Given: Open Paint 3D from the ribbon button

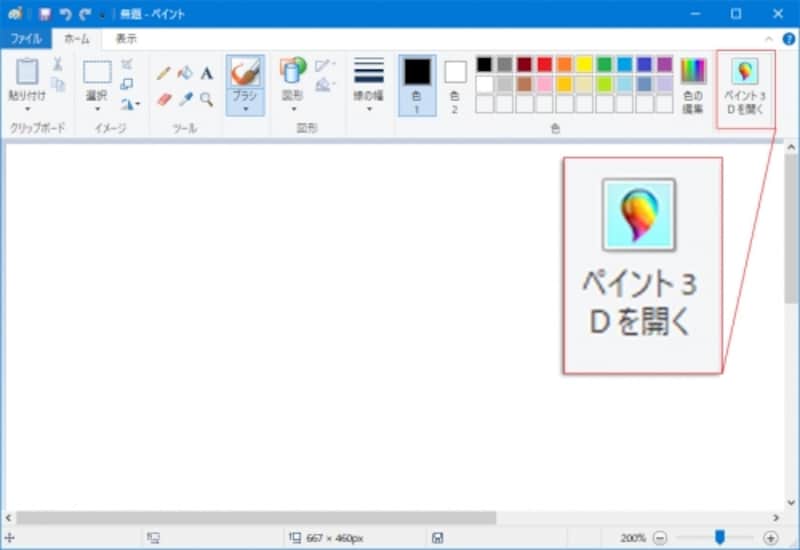Looking at the screenshot, I should pos(745,87).
